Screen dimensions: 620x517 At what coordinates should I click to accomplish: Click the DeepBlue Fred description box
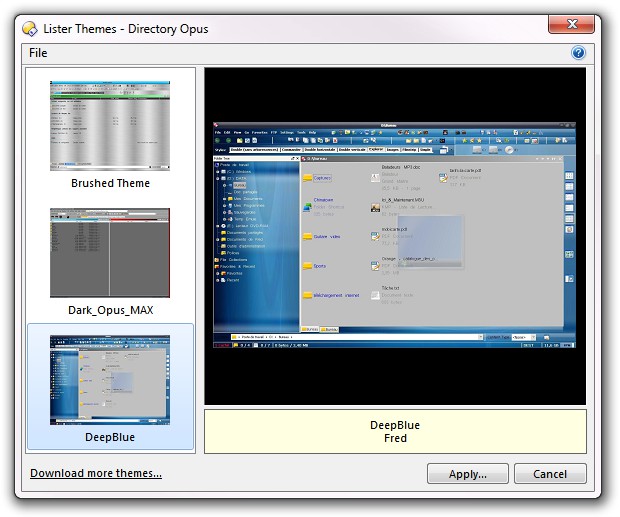click(395, 432)
